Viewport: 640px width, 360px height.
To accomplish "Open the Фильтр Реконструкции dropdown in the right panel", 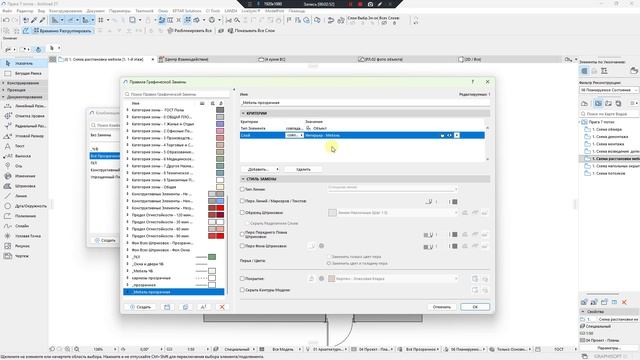I will 609,90.
